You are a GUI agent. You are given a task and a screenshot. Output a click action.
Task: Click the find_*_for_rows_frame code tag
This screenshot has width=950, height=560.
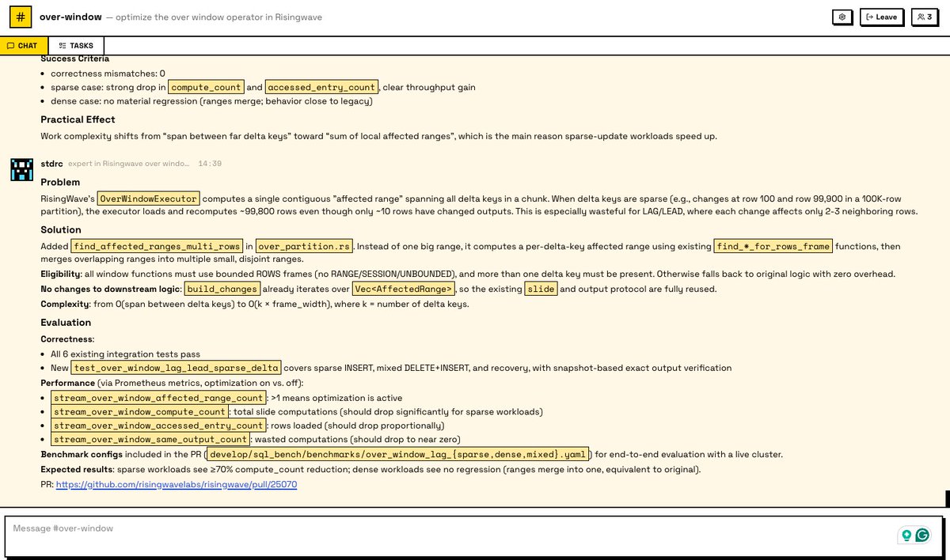click(773, 246)
